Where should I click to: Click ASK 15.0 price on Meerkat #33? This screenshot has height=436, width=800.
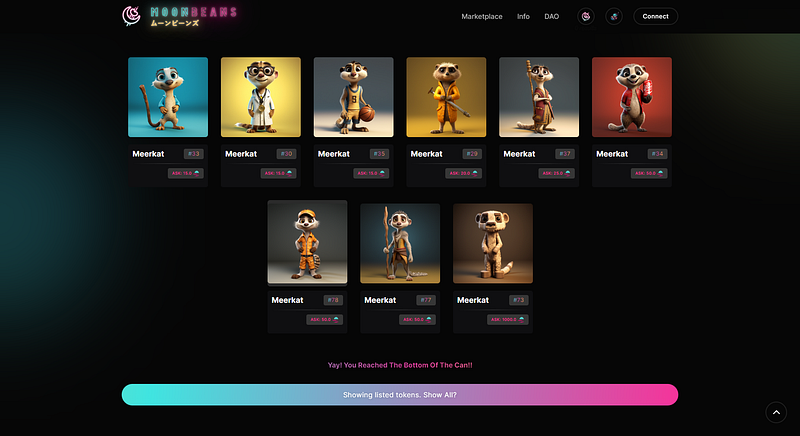pyautogui.click(x=186, y=173)
